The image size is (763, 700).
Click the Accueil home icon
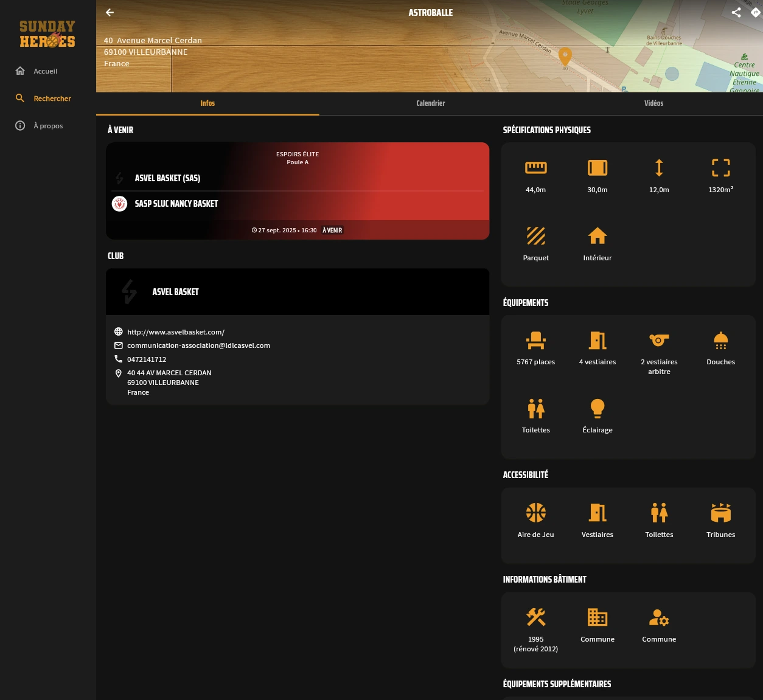click(20, 71)
